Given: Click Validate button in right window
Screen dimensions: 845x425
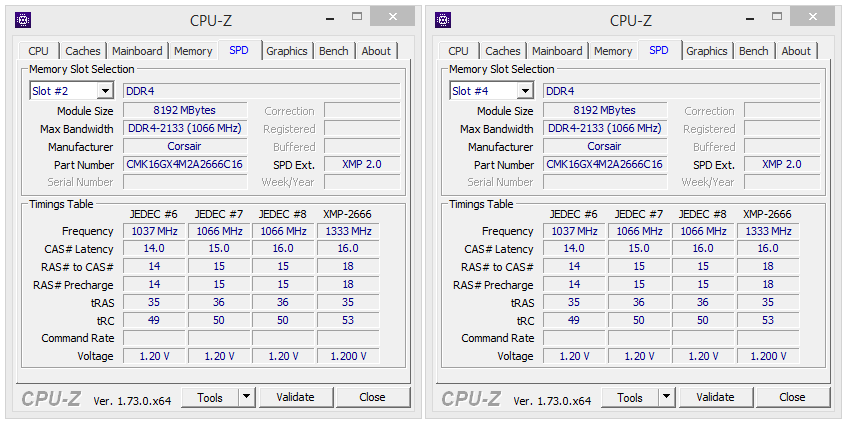Looking at the screenshot, I should pos(715,398).
